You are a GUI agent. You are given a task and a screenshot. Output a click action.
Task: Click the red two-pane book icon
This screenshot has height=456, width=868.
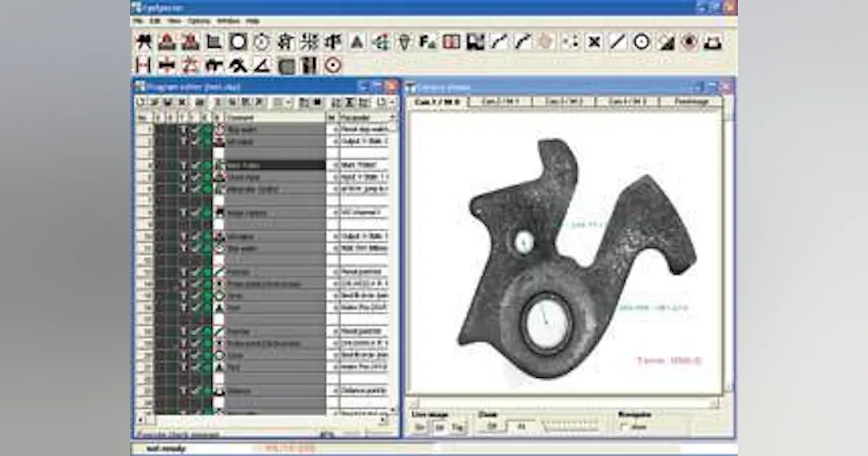pyautogui.click(x=451, y=42)
